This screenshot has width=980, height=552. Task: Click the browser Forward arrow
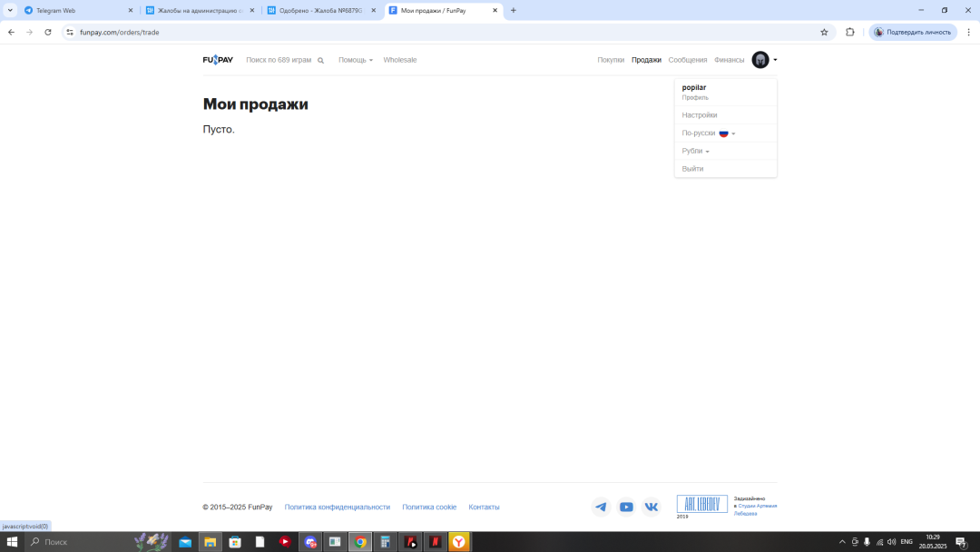(29, 32)
